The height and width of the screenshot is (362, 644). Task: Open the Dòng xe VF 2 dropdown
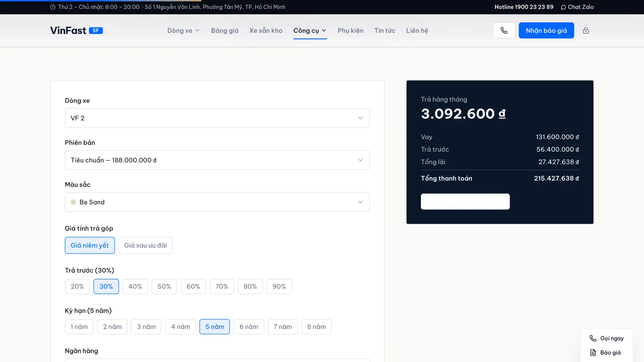217,118
